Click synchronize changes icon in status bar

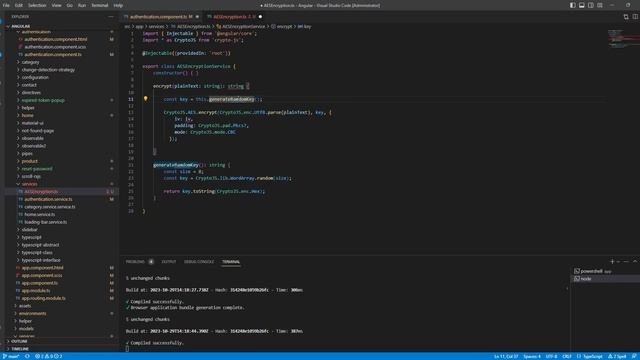(x=27, y=356)
